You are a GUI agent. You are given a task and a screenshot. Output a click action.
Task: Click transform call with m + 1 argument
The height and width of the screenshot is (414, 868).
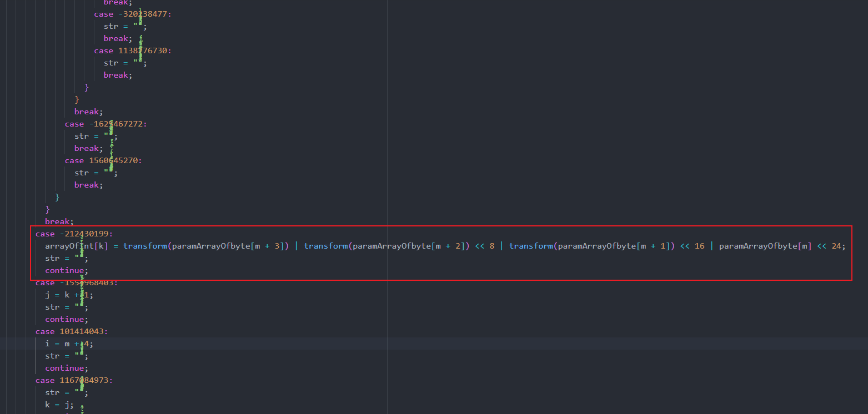tap(592, 246)
